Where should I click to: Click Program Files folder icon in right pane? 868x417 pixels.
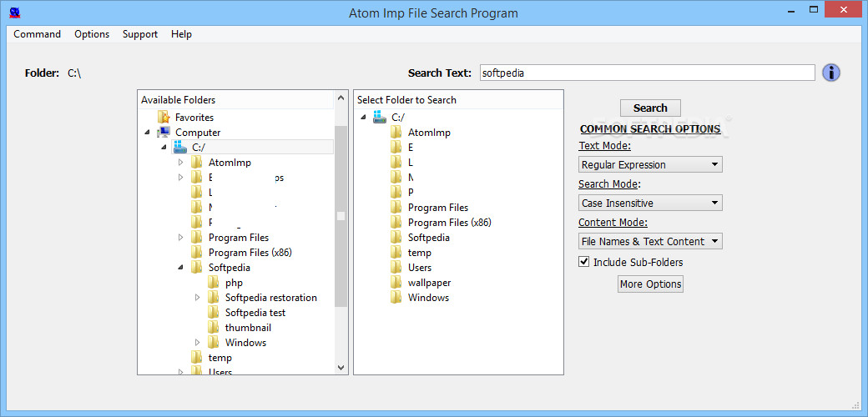click(x=396, y=208)
